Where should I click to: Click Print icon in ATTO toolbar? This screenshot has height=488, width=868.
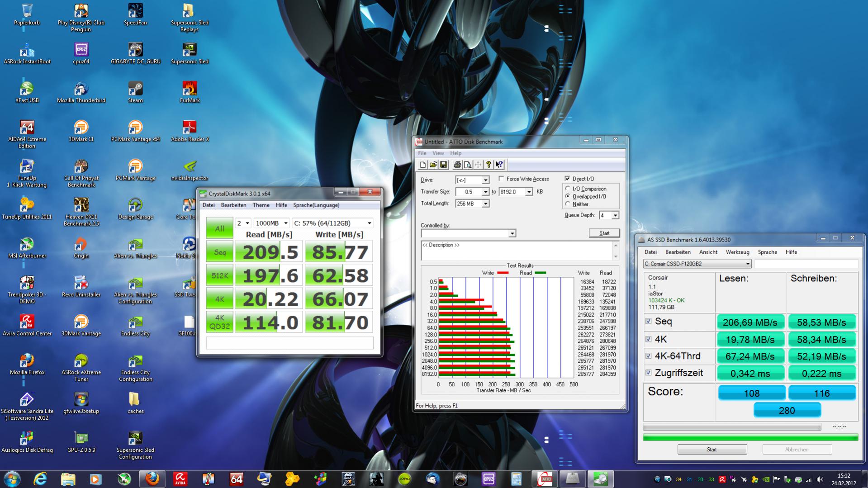point(457,165)
